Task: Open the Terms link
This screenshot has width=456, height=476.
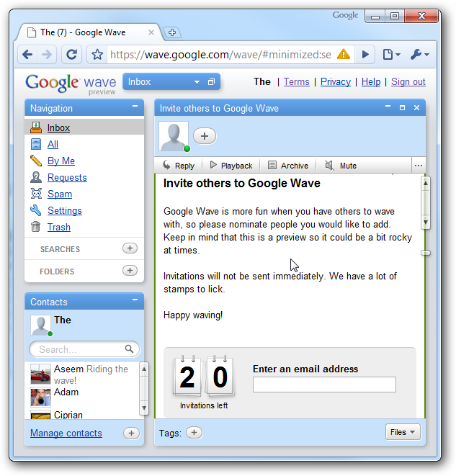Action: tap(296, 81)
